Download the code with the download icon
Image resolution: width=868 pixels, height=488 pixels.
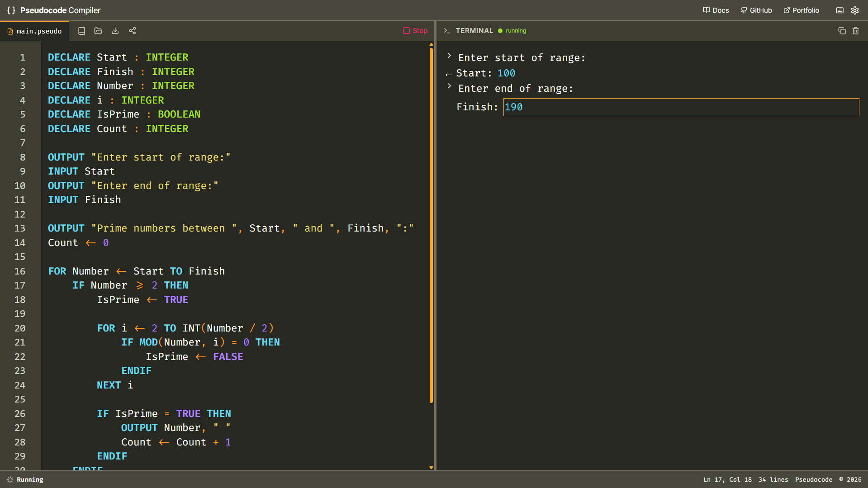[x=115, y=31]
